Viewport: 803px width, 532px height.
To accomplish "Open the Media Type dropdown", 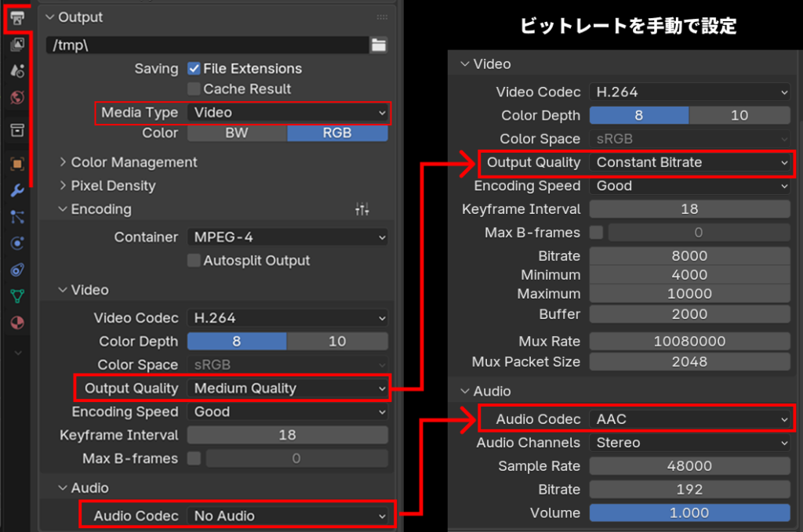I will pos(287,113).
